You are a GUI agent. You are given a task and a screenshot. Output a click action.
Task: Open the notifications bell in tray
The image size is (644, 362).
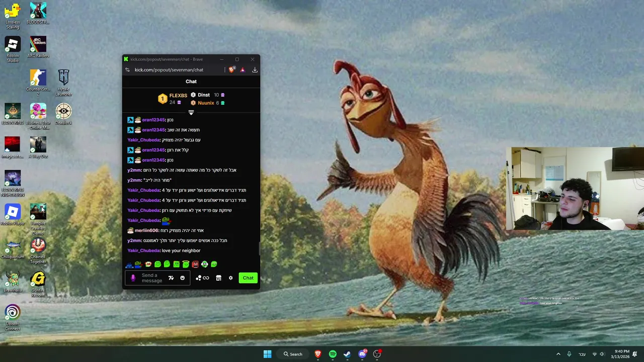pos(635,354)
